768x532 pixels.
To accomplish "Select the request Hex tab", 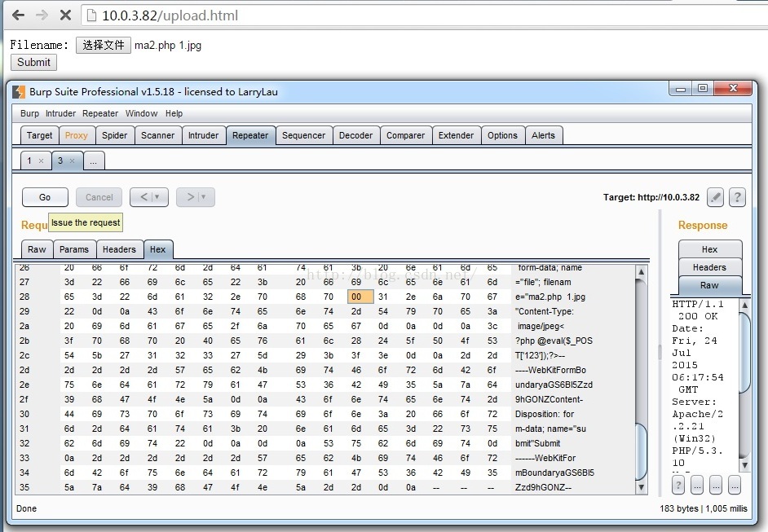I will (x=157, y=249).
